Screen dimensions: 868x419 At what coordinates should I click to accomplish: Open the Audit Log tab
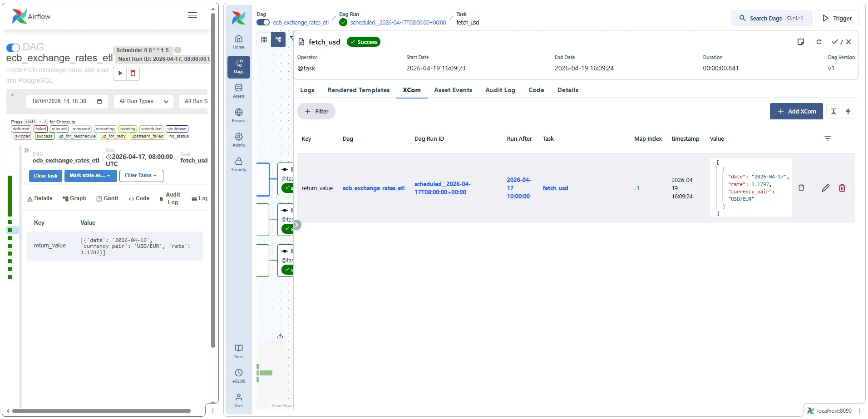(x=500, y=90)
